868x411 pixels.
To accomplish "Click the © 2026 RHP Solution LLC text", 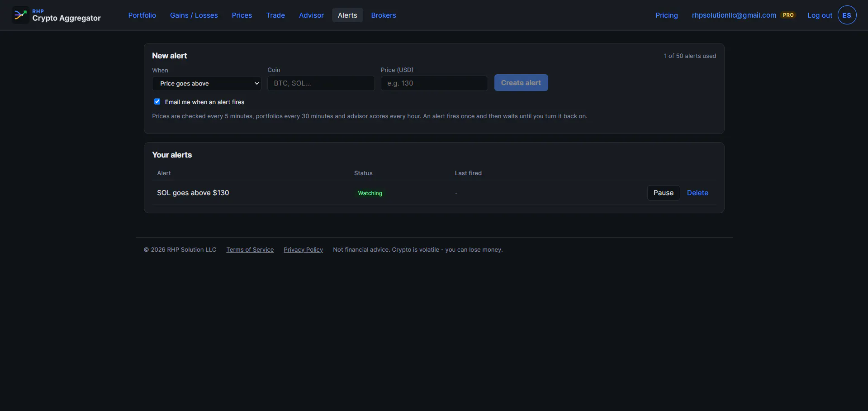I will point(180,249).
